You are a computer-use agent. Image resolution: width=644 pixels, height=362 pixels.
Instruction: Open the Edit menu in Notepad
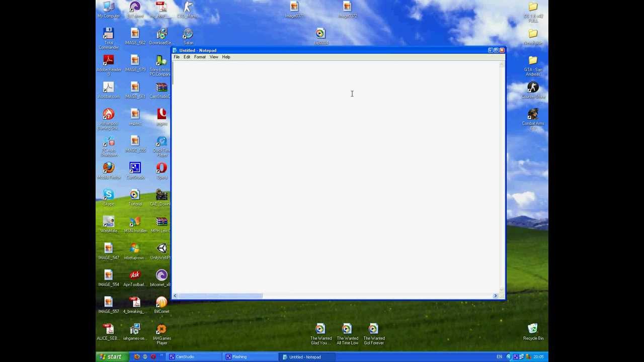tap(187, 57)
